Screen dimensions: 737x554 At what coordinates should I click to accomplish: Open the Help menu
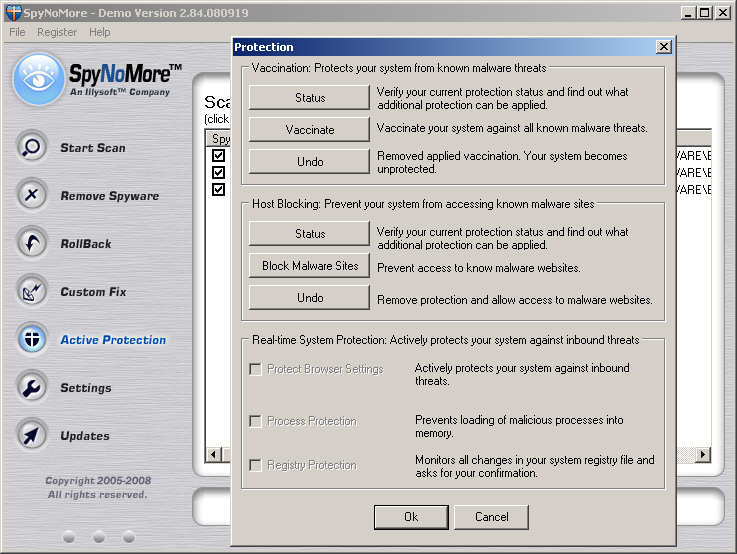(100, 32)
